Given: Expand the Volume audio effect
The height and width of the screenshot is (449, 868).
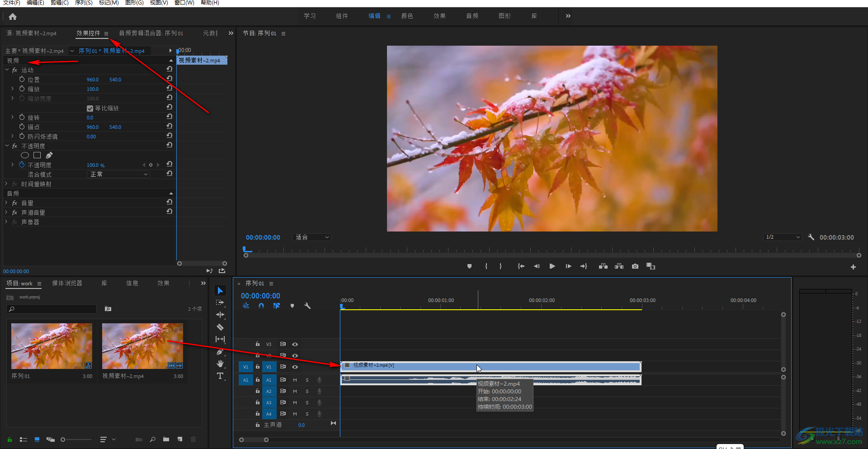Looking at the screenshot, I should coord(6,203).
